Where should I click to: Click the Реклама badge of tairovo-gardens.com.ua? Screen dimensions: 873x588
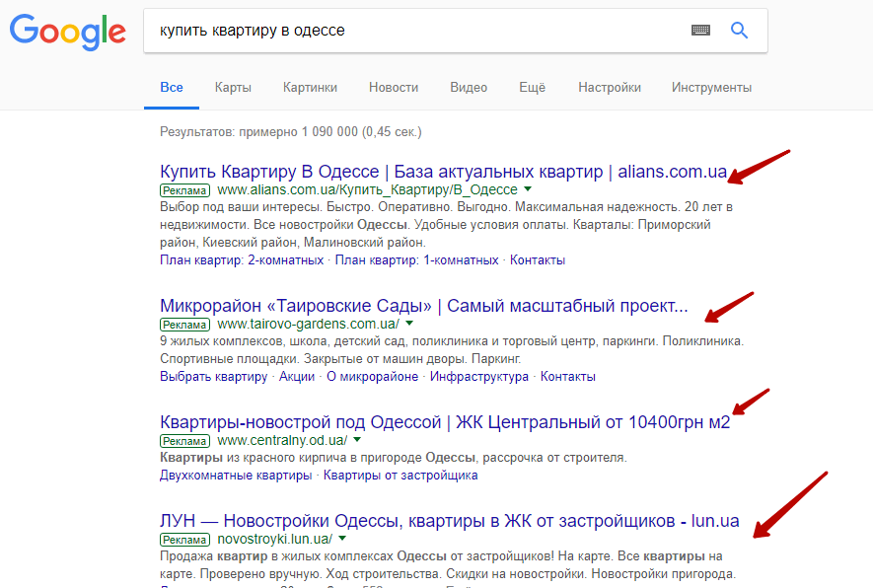point(184,325)
